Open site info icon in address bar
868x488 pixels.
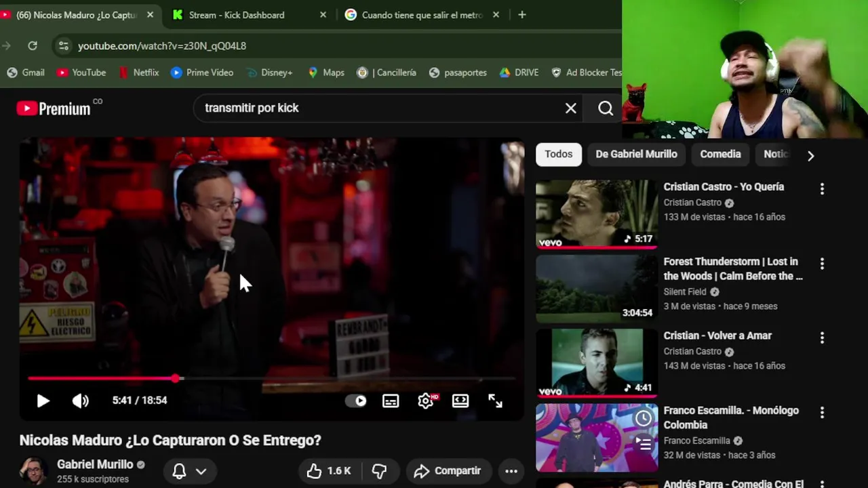tap(63, 45)
